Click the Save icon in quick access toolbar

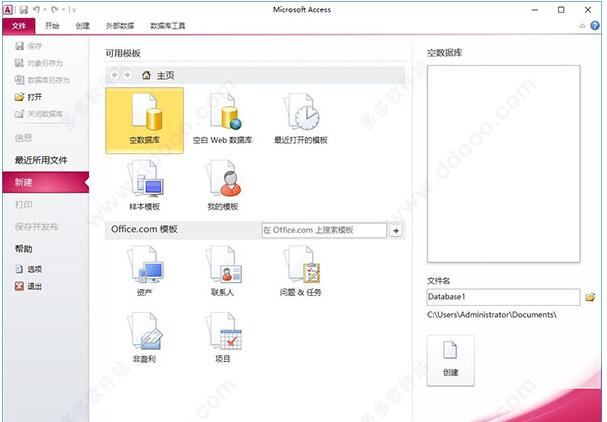24,10
